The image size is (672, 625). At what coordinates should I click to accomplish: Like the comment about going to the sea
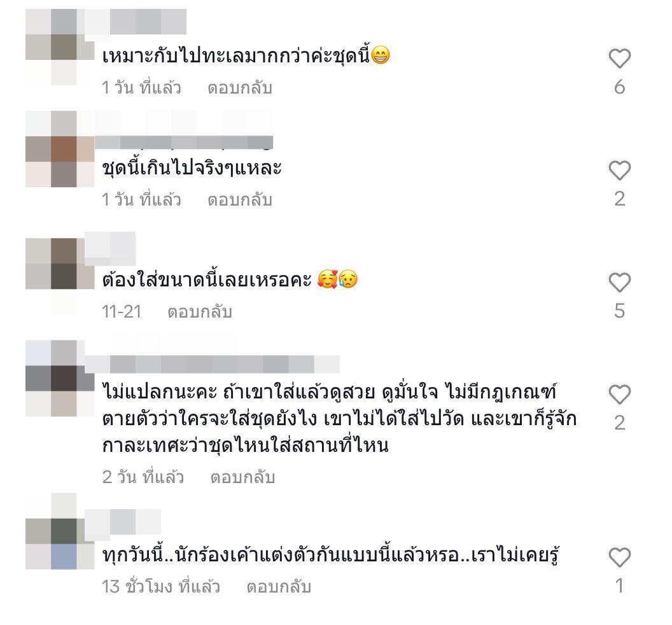pyautogui.click(x=619, y=59)
